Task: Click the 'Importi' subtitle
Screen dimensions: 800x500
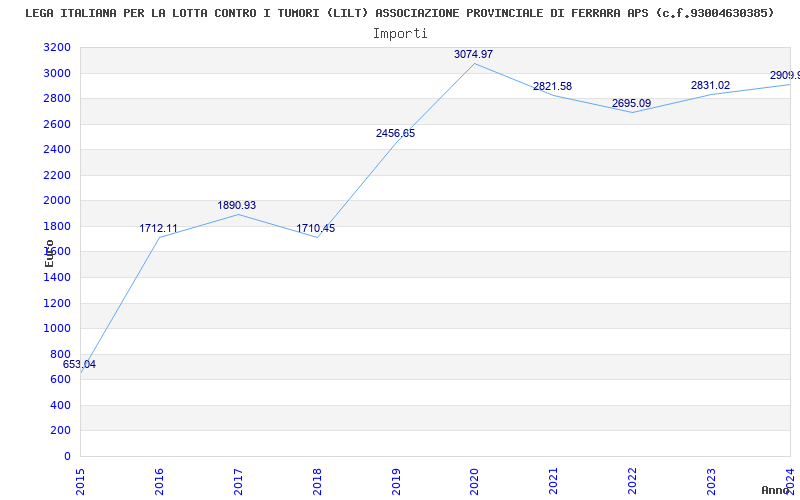Action: tap(400, 34)
